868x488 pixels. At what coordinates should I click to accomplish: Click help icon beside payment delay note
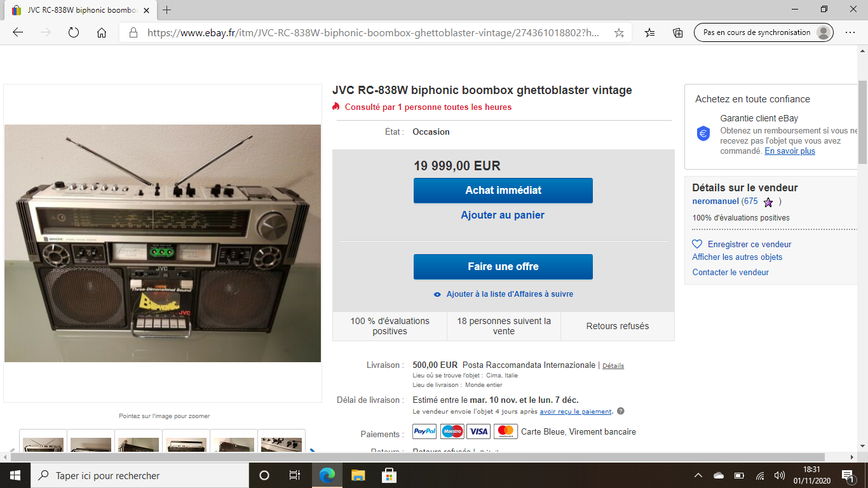[x=621, y=411]
